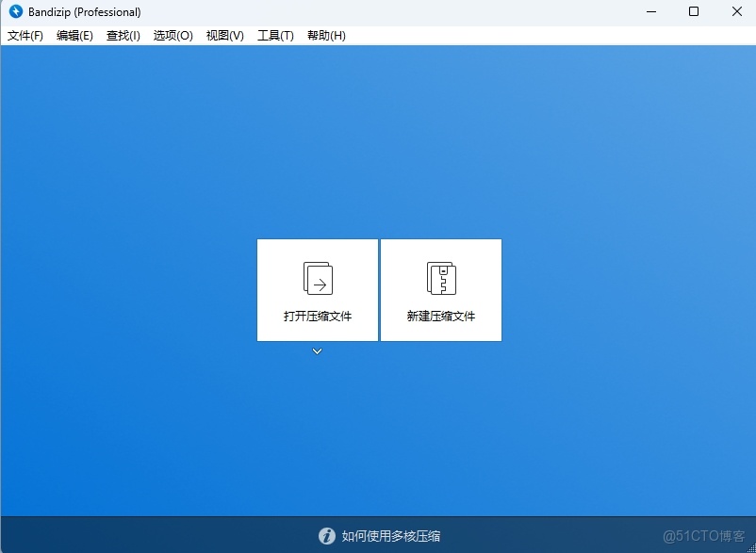Click the title bar text Bandizip (Professional)
Image resolution: width=756 pixels, height=553 pixels.
click(83, 12)
